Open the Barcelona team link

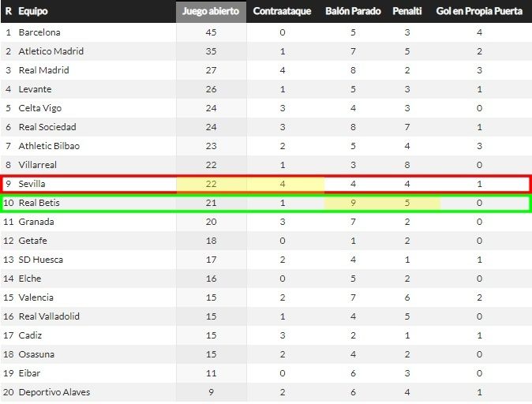39,32
